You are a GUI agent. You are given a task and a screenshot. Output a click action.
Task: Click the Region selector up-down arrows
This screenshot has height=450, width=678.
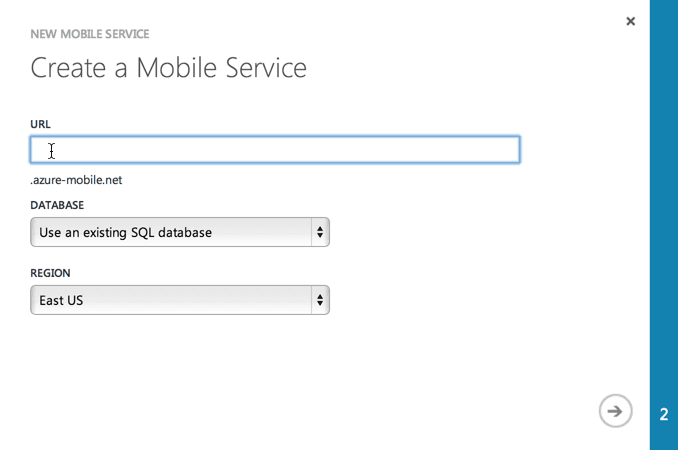tap(320, 300)
